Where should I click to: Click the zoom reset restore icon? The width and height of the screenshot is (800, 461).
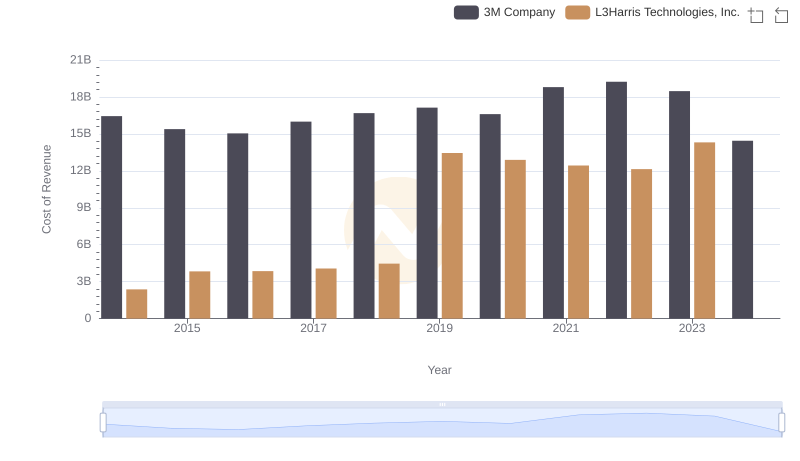(781, 15)
